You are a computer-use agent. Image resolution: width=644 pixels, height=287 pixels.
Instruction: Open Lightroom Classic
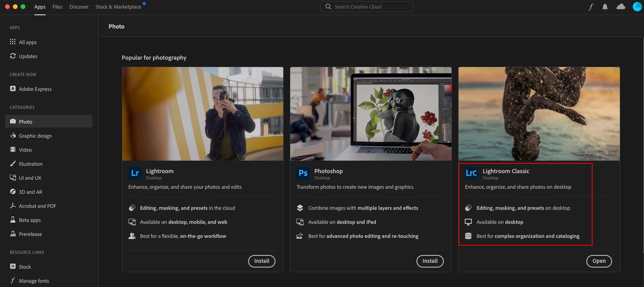tap(599, 261)
